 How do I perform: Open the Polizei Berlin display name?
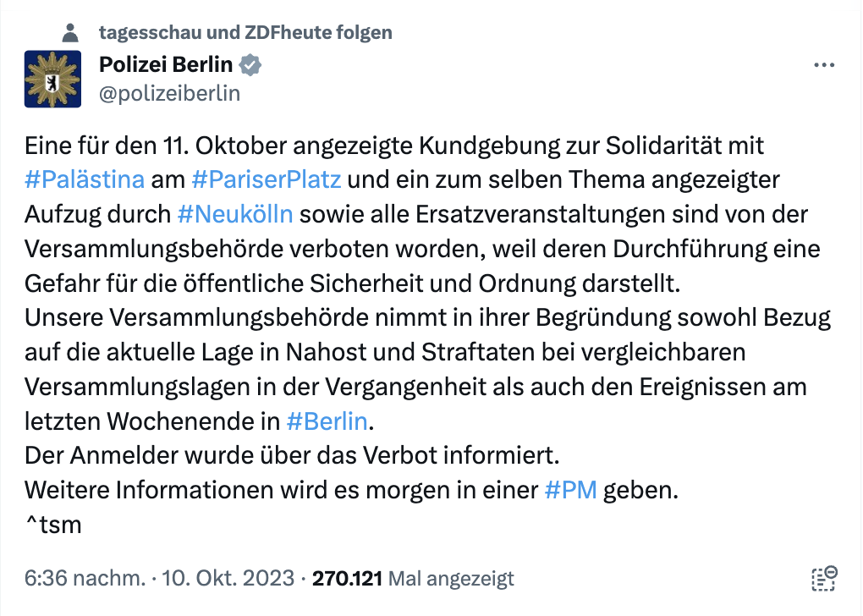tap(166, 64)
